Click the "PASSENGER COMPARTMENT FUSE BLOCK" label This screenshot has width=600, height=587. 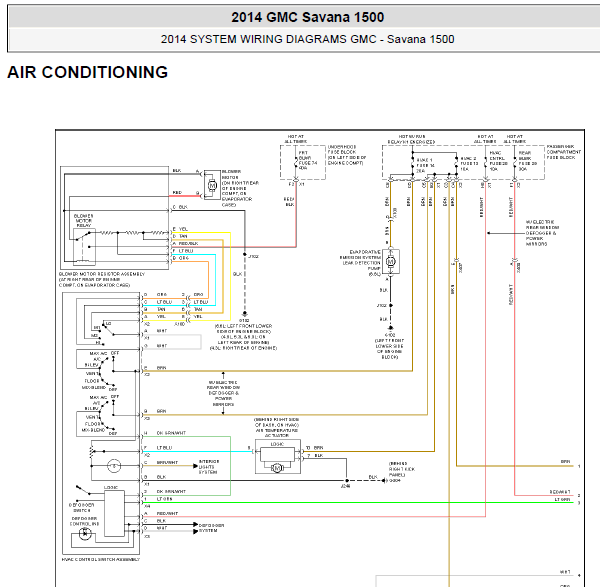point(564,152)
